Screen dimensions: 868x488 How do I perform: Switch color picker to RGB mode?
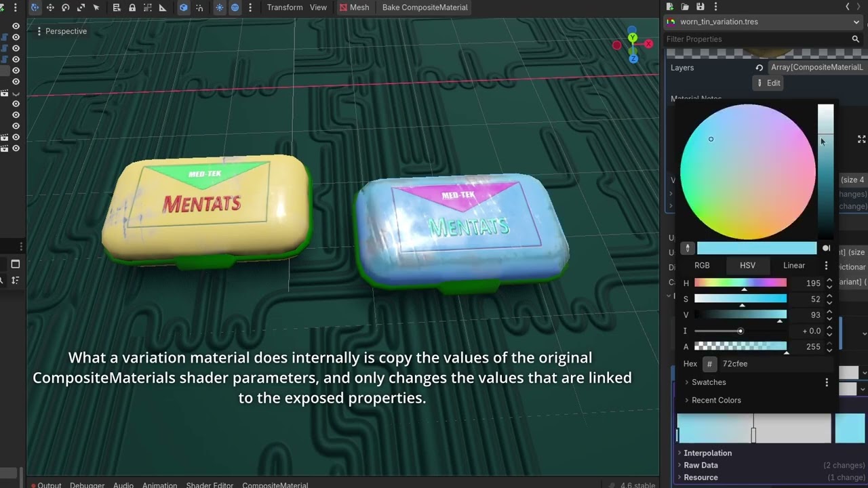click(x=702, y=266)
